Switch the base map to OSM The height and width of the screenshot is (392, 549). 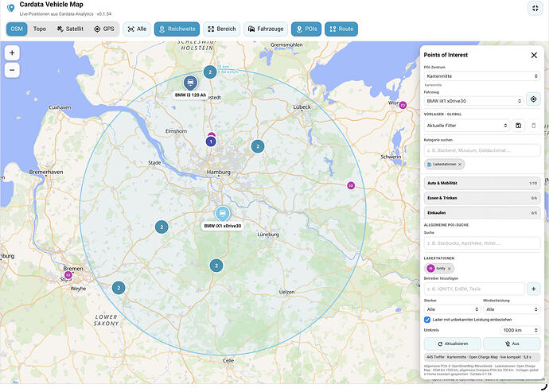click(17, 29)
